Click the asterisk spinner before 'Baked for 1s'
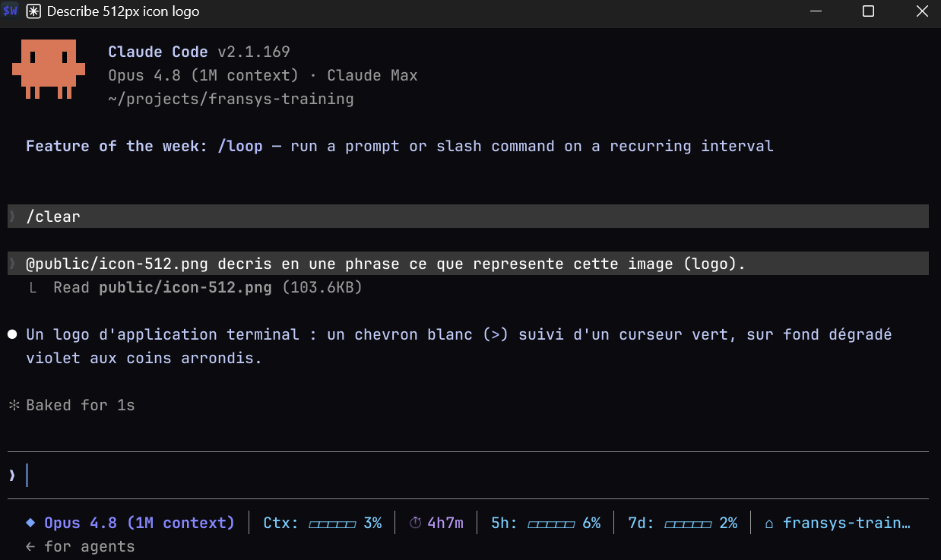Image resolution: width=941 pixels, height=560 pixels. tap(13, 405)
